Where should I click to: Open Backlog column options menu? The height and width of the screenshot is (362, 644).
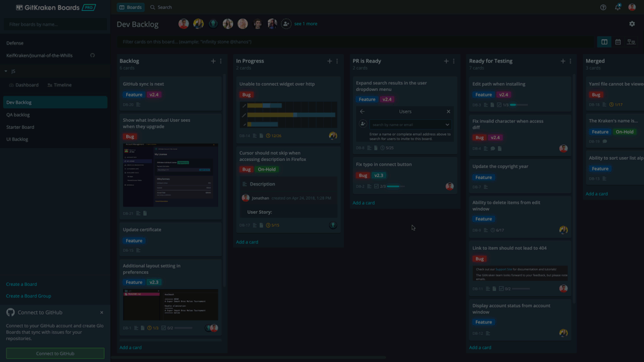[x=220, y=61]
